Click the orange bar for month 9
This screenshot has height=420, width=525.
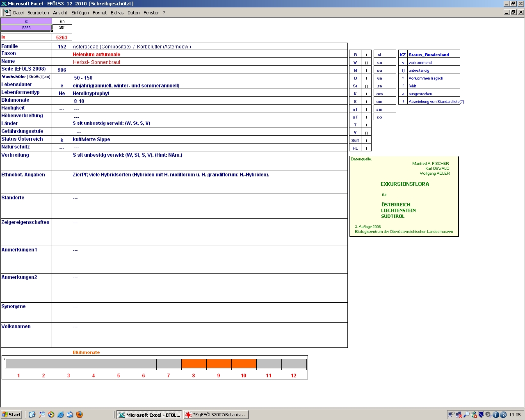coord(219,364)
